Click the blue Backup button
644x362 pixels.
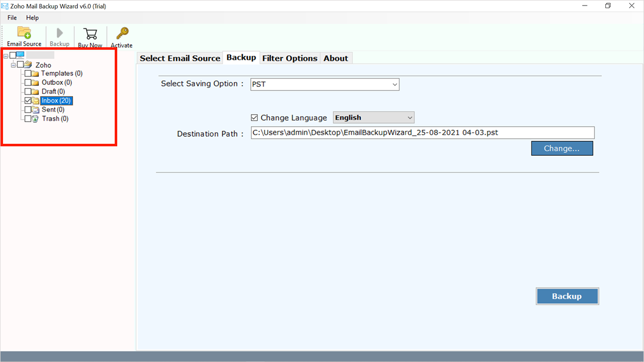[567, 296]
